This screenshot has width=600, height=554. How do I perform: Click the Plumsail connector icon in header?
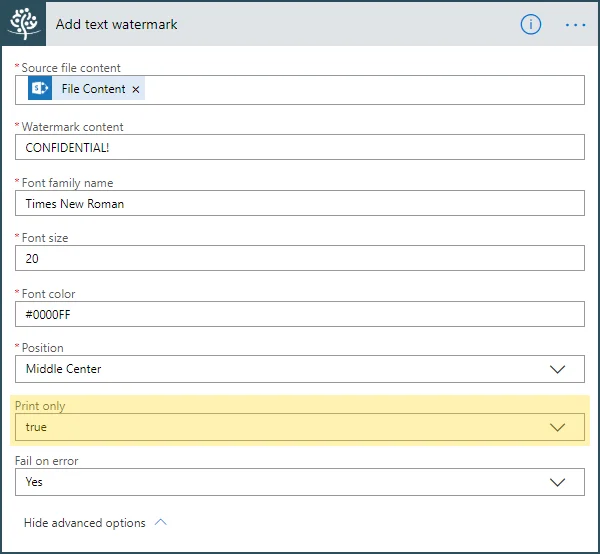point(22,24)
